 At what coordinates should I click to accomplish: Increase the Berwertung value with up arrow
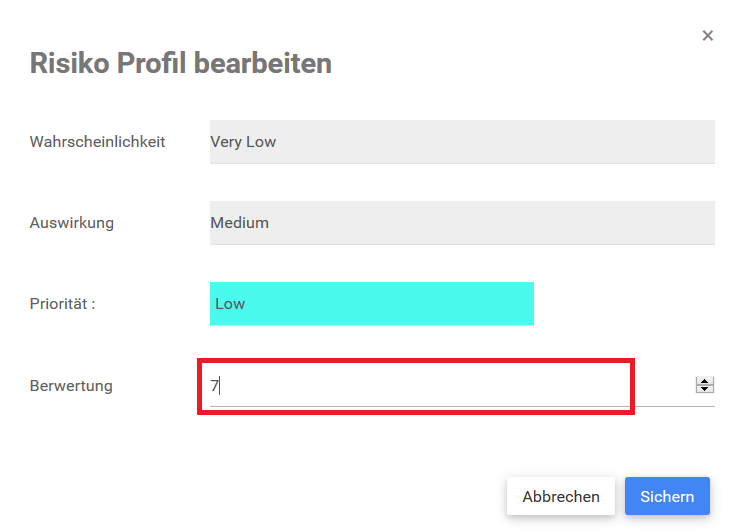[x=705, y=381]
